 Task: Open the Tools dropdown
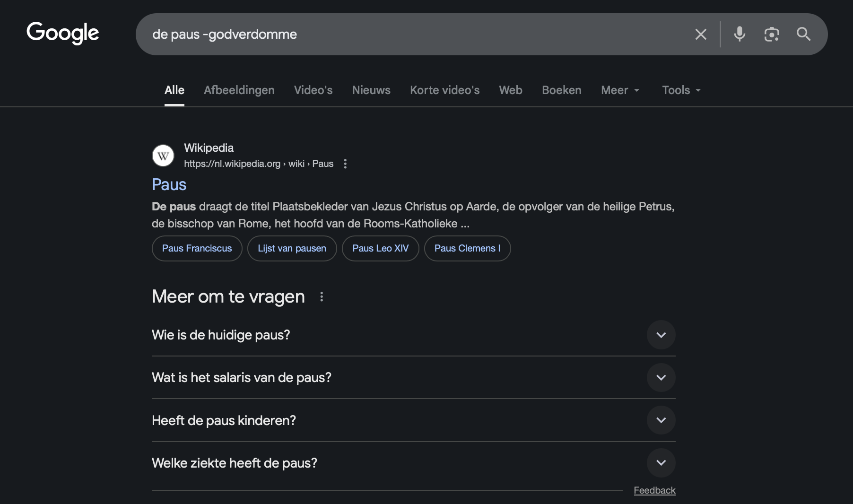tap(681, 90)
